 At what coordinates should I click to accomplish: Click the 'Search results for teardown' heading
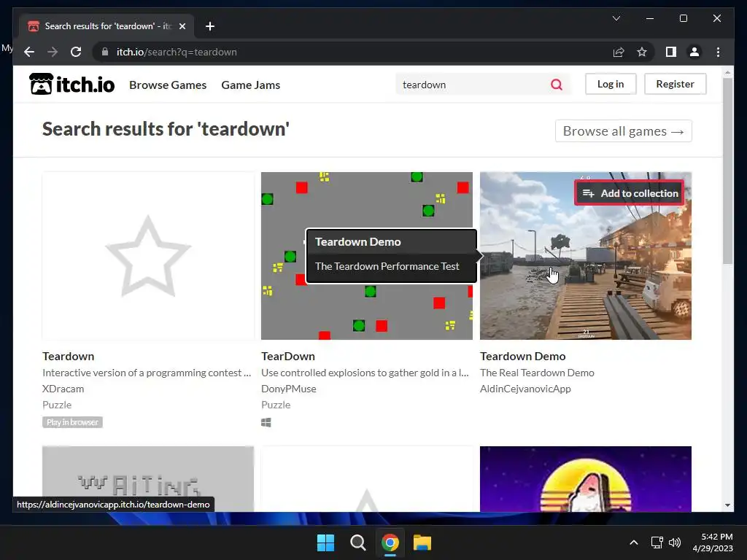coord(166,129)
